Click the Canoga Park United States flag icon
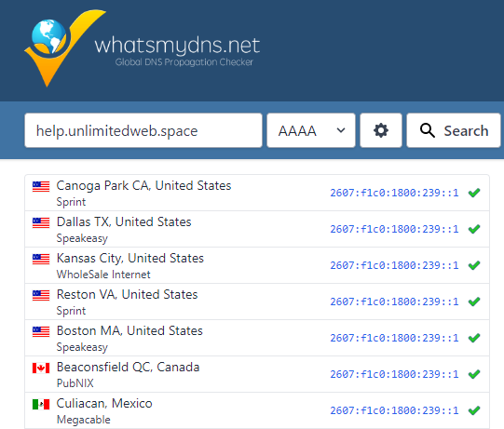This screenshot has width=504, height=429. 41,186
